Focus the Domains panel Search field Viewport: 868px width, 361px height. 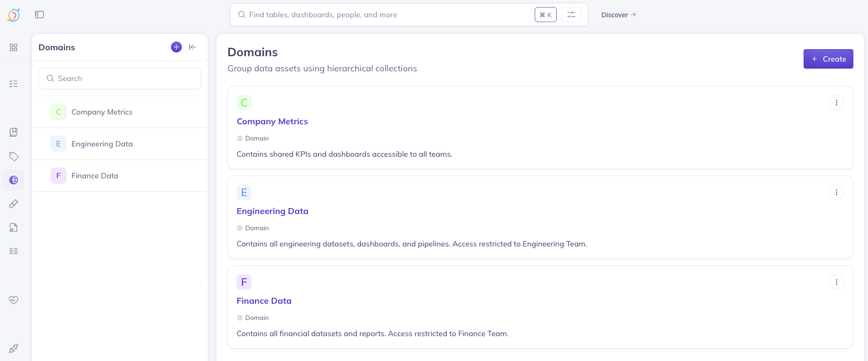120,78
